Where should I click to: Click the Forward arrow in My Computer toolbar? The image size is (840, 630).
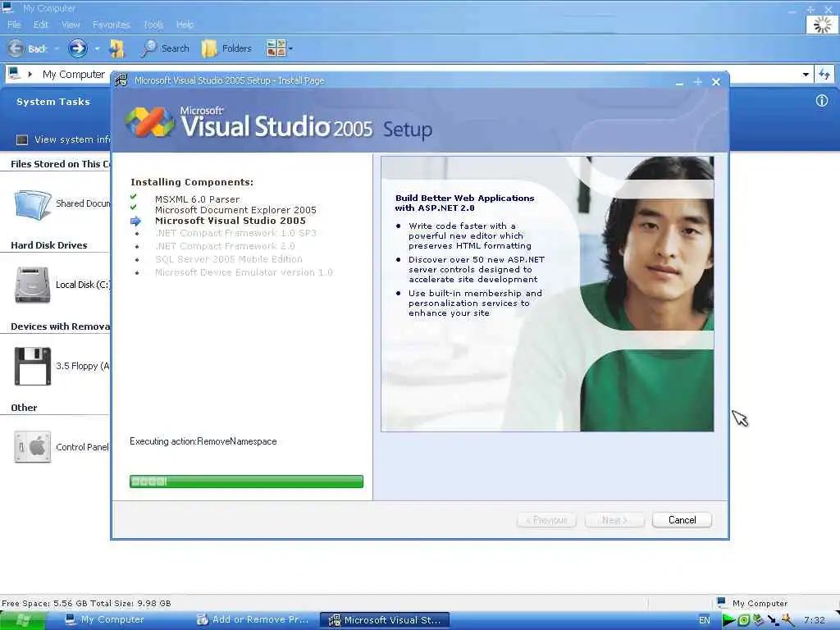click(x=77, y=48)
